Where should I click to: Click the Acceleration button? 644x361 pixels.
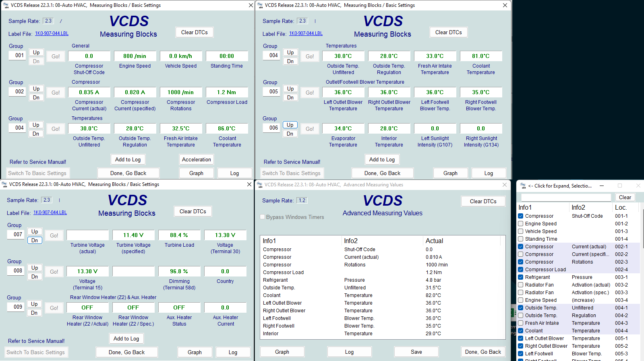pos(197,159)
